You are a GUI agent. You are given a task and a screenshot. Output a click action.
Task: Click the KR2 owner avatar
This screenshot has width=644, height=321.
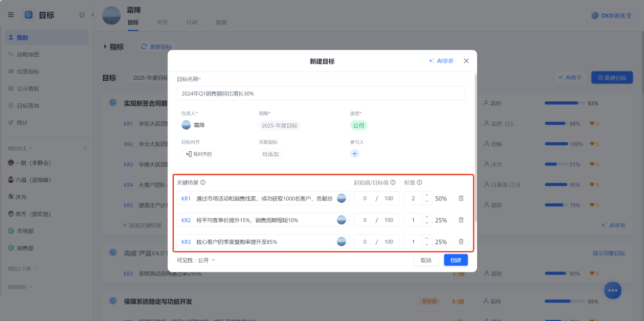(342, 220)
